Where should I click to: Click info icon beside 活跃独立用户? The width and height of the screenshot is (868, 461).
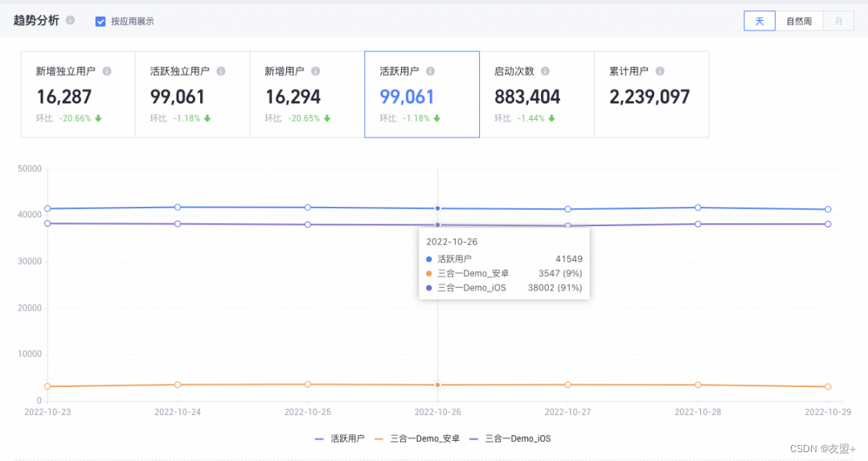tap(221, 71)
